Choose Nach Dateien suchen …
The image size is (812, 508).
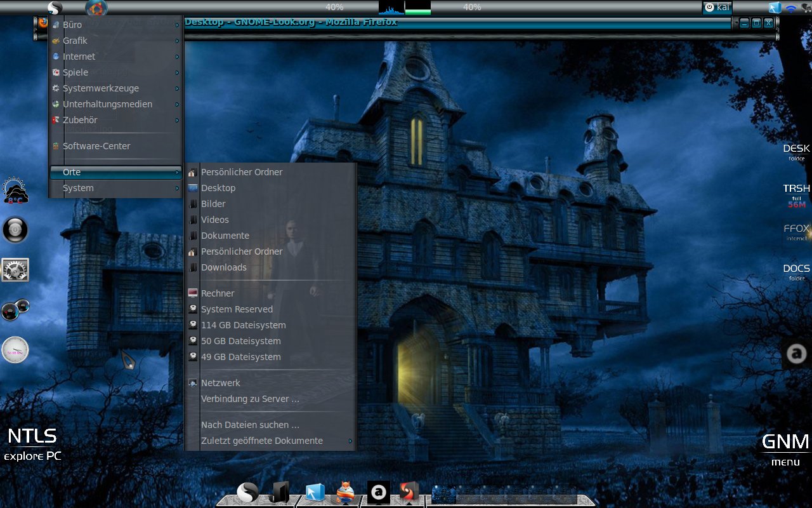point(270,425)
